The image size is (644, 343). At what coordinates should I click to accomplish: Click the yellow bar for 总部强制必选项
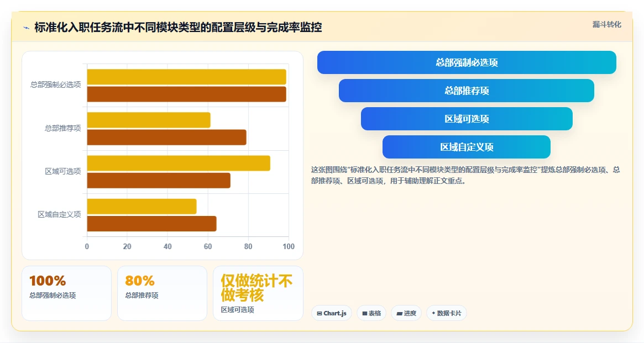point(186,77)
